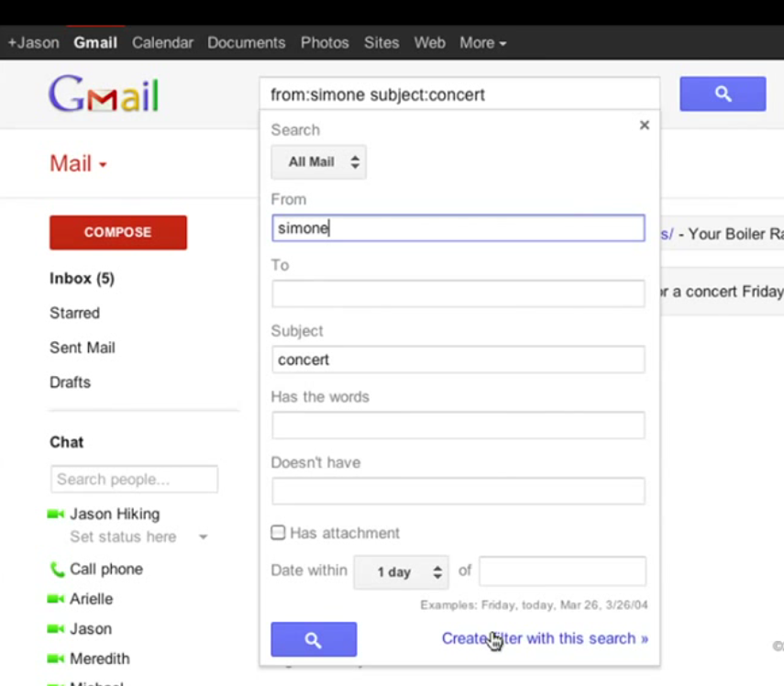Open Documents from the top bar
Viewport: 784px width, 686px height.
tap(247, 43)
